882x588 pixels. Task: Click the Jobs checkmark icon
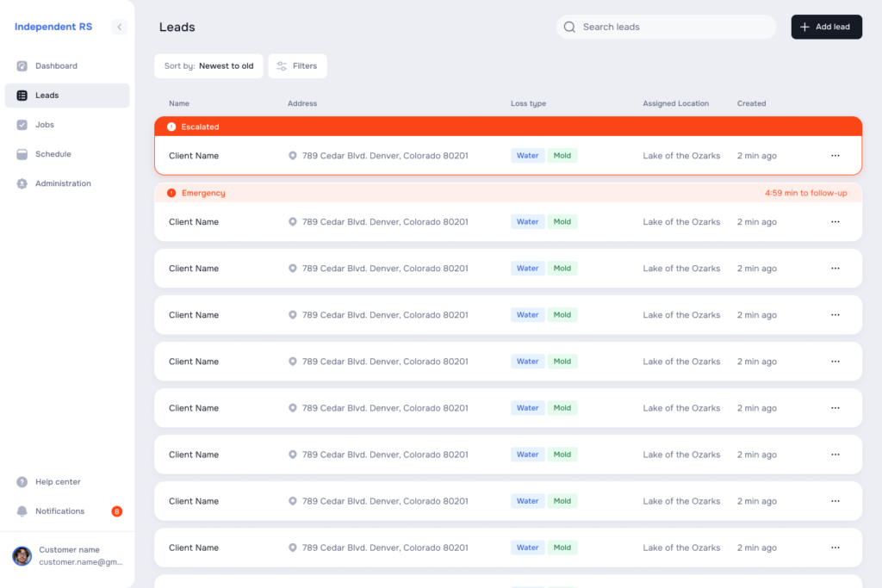pyautogui.click(x=22, y=125)
